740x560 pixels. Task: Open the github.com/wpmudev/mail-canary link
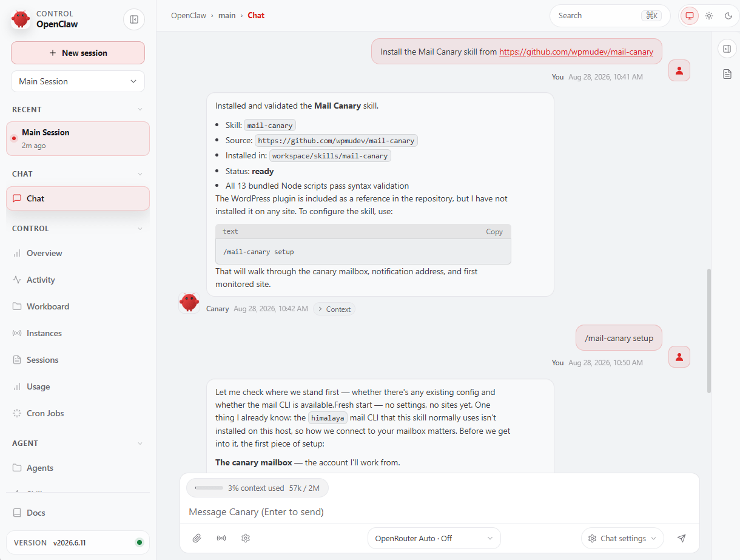(x=576, y=52)
